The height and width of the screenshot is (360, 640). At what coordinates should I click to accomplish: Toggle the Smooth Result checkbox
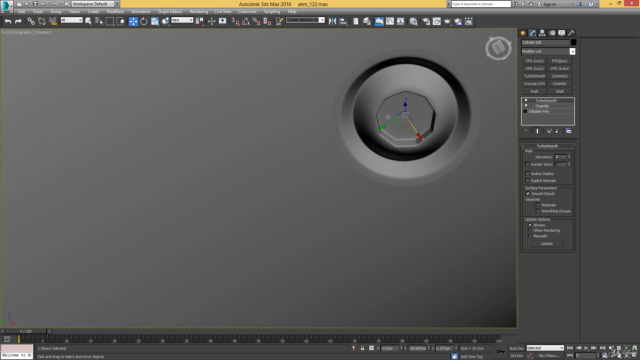(528, 194)
